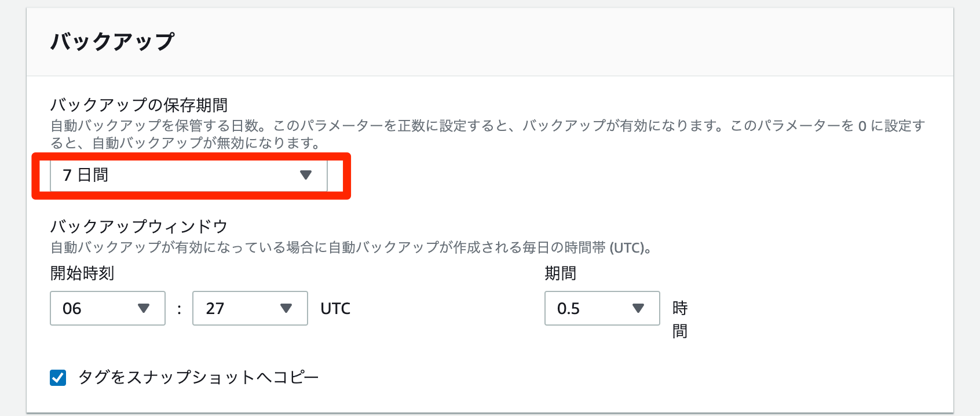
Task: Click the colon between the hour and minute dropdowns
Action: [x=179, y=309]
